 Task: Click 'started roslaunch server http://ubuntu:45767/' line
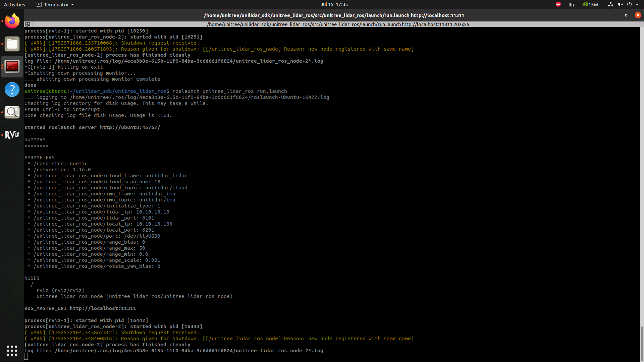(92, 127)
